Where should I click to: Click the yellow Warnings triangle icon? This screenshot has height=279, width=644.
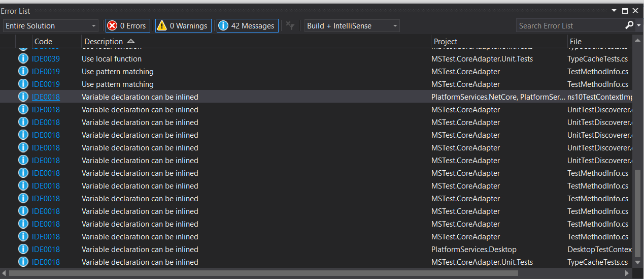[x=161, y=26]
